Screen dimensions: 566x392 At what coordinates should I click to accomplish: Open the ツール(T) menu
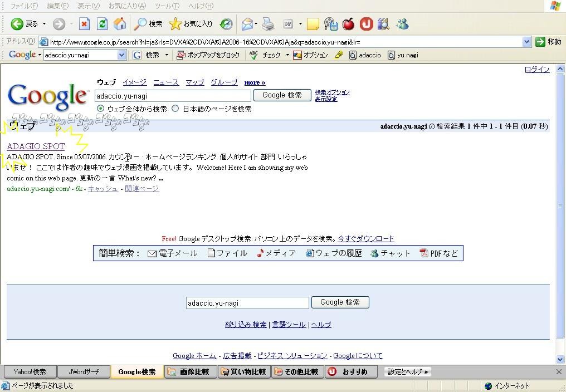[x=167, y=6]
